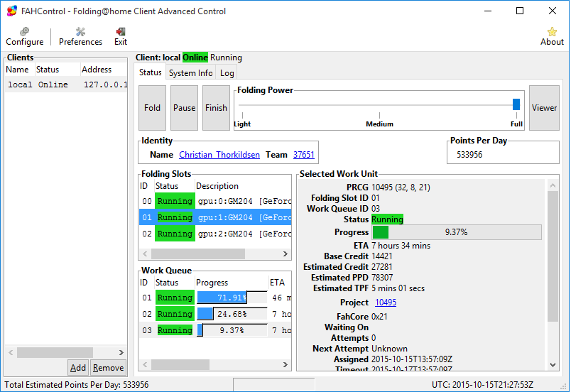Click the Folding Power slider handle

(x=516, y=104)
